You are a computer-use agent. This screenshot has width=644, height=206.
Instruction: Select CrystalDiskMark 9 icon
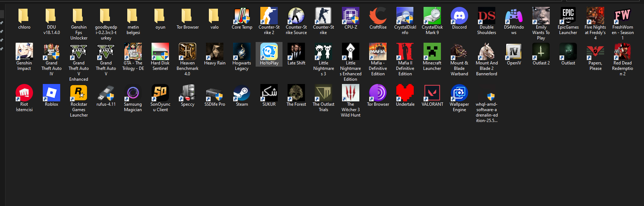(432, 16)
